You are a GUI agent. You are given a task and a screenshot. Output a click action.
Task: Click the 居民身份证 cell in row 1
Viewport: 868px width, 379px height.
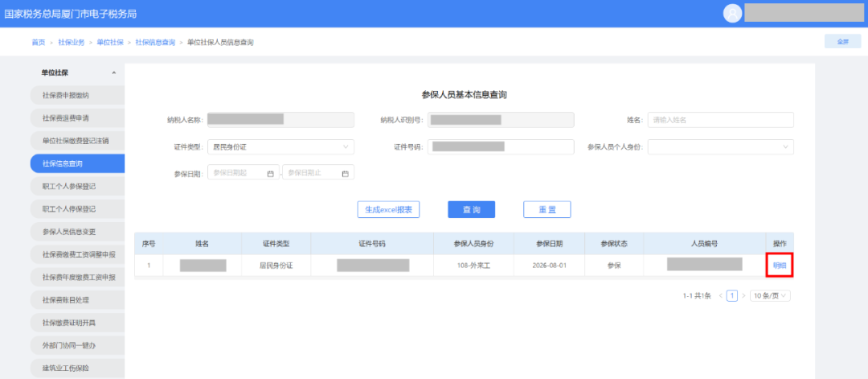point(276,266)
